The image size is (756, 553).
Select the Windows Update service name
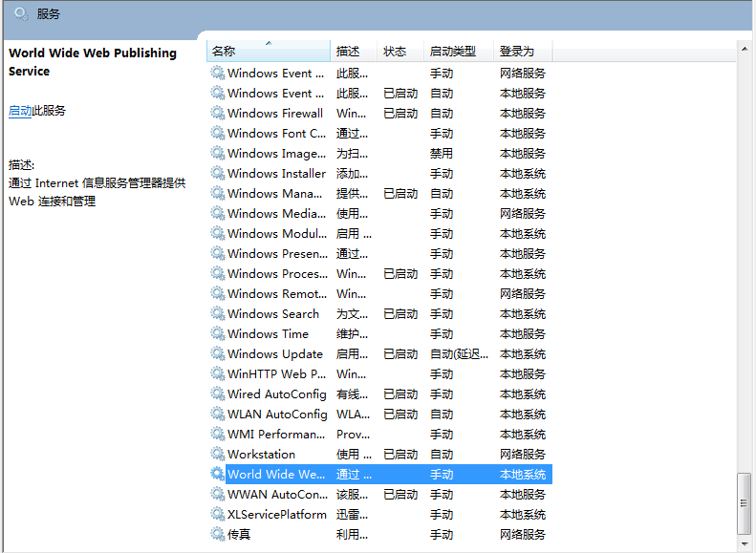click(x=275, y=354)
